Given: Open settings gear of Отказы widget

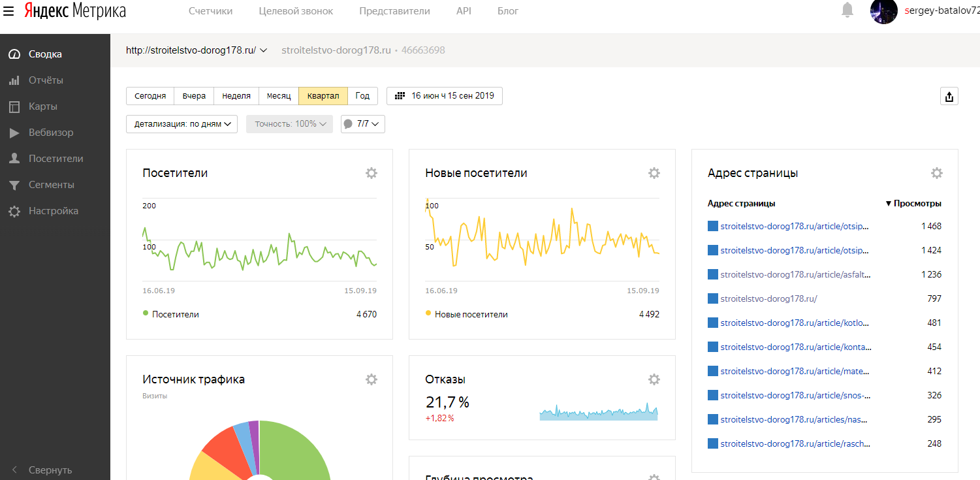Looking at the screenshot, I should pyautogui.click(x=654, y=379).
